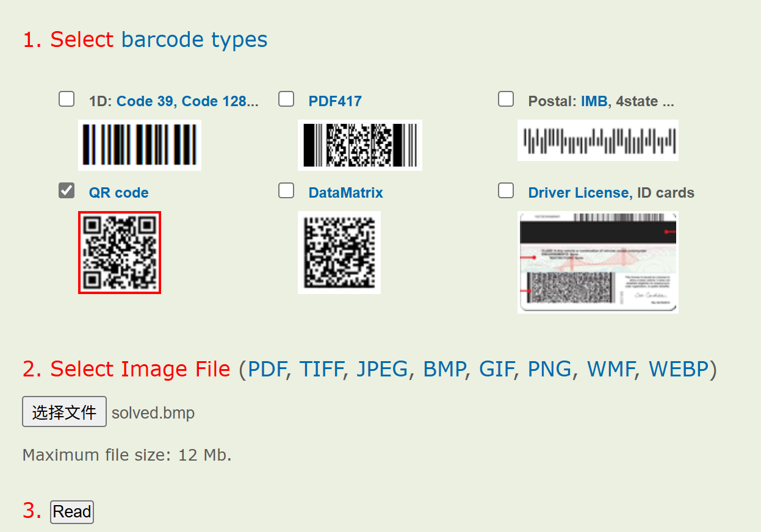The width and height of the screenshot is (761, 532).
Task: Tick the PDF417 barcode type checkbox
Action: [286, 99]
